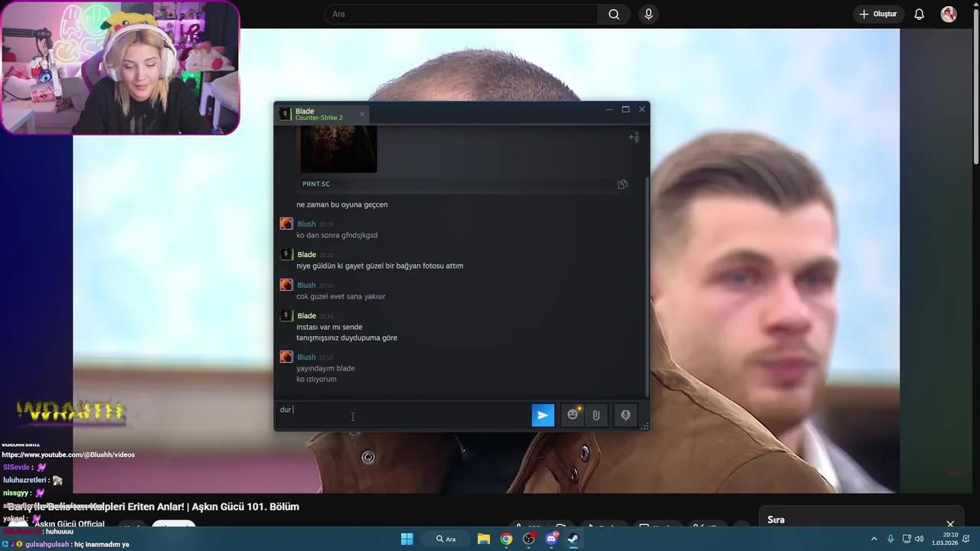Open the Windows taskbar 'Ara' search box
The height and width of the screenshot is (551, 980).
(446, 539)
